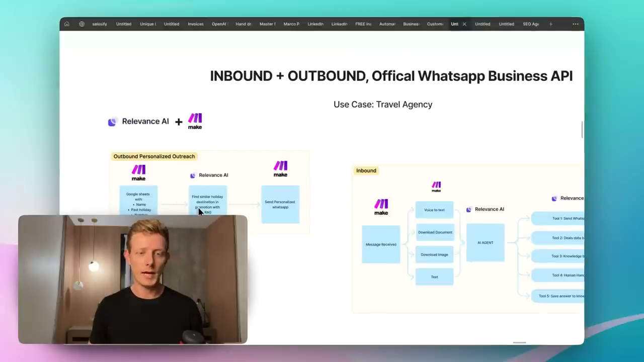
Task: Select the AI AGENT node
Action: [485, 242]
